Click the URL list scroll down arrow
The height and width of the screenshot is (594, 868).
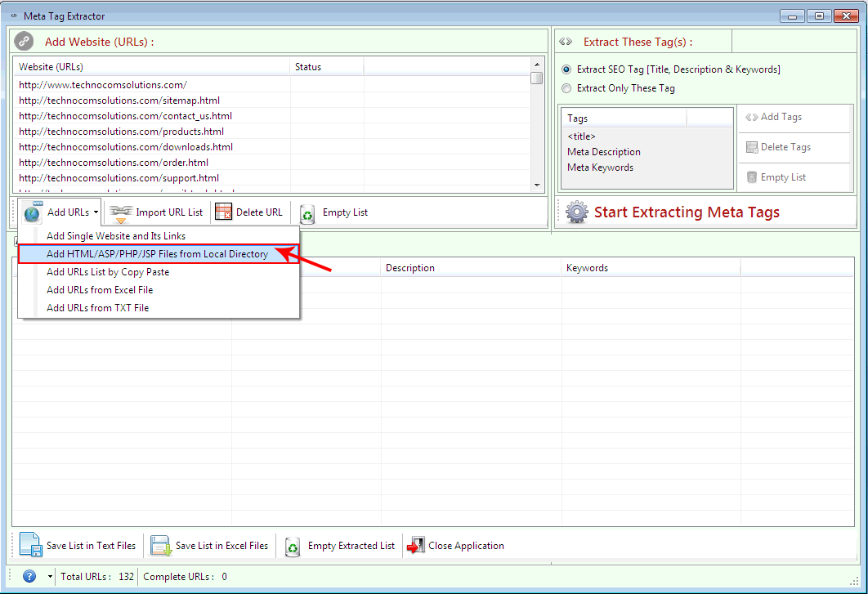coord(536,185)
